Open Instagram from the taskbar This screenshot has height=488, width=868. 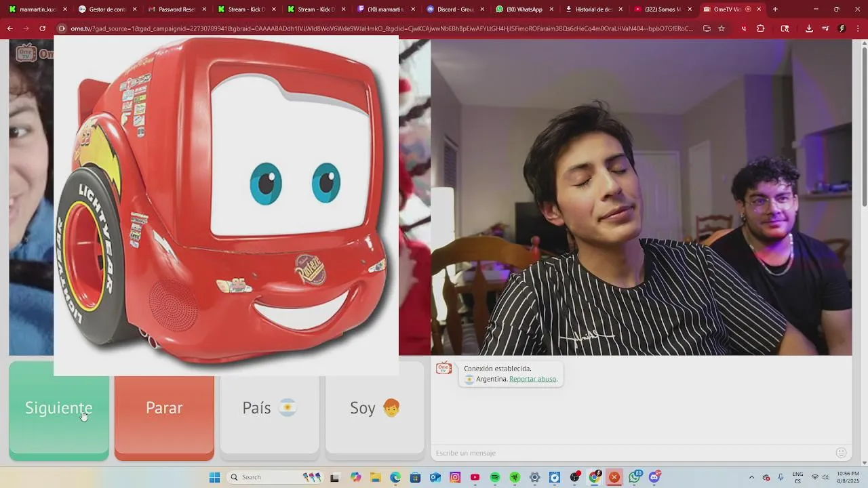455,477
